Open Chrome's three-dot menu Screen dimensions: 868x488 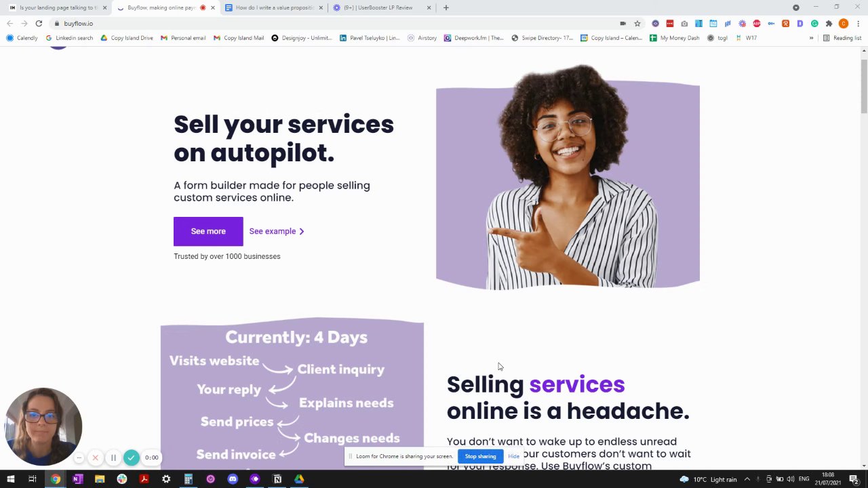pos(859,24)
